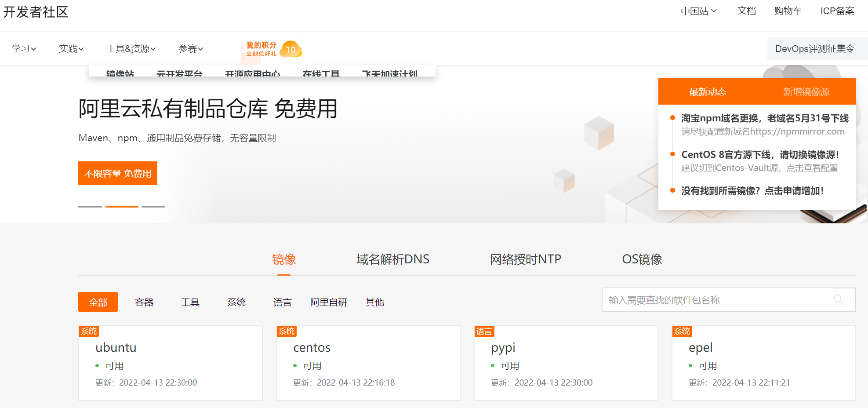Open the 购物车 shopping cart link
Viewport: 868px width, 408px height.
tap(788, 11)
